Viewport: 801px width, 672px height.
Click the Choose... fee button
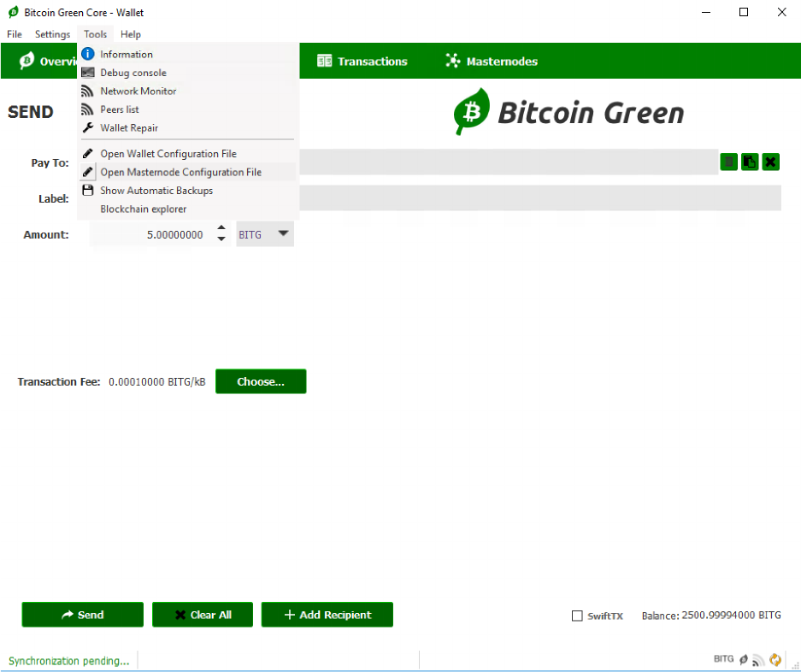[x=261, y=381]
